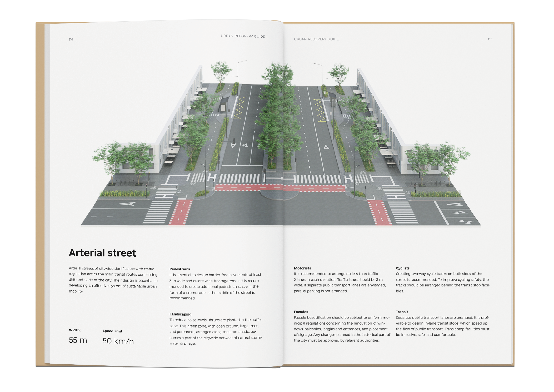
Task: Click left page 'URBAN RECOVERY GUIDE' header
Action: (243, 36)
